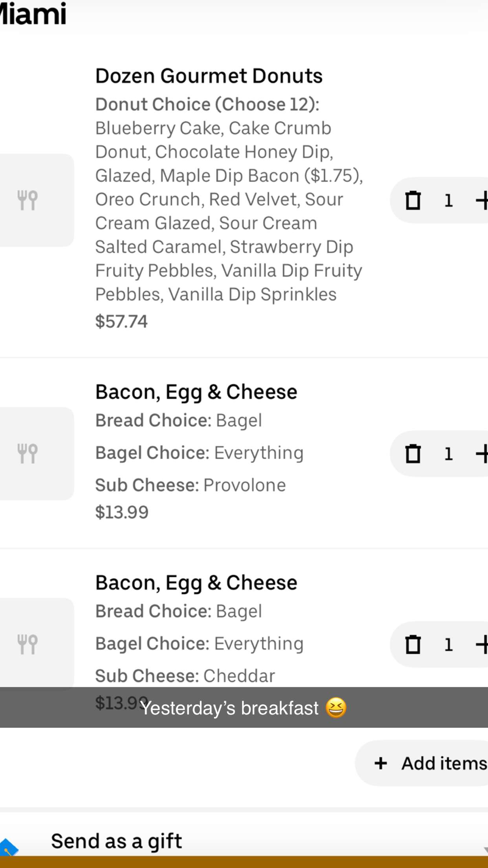488x868 pixels.
Task: Remove the Provolone Bacon, Egg & Cheese
Action: pyautogui.click(x=413, y=454)
